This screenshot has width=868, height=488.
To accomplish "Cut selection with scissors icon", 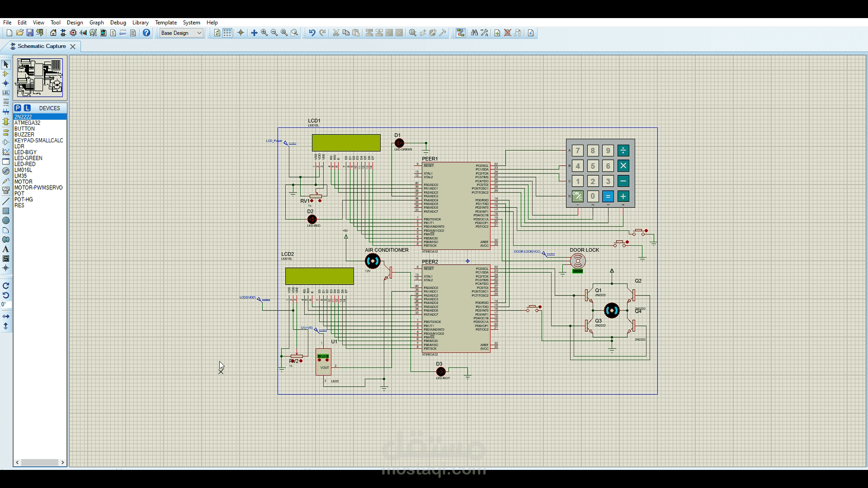I will 336,33.
